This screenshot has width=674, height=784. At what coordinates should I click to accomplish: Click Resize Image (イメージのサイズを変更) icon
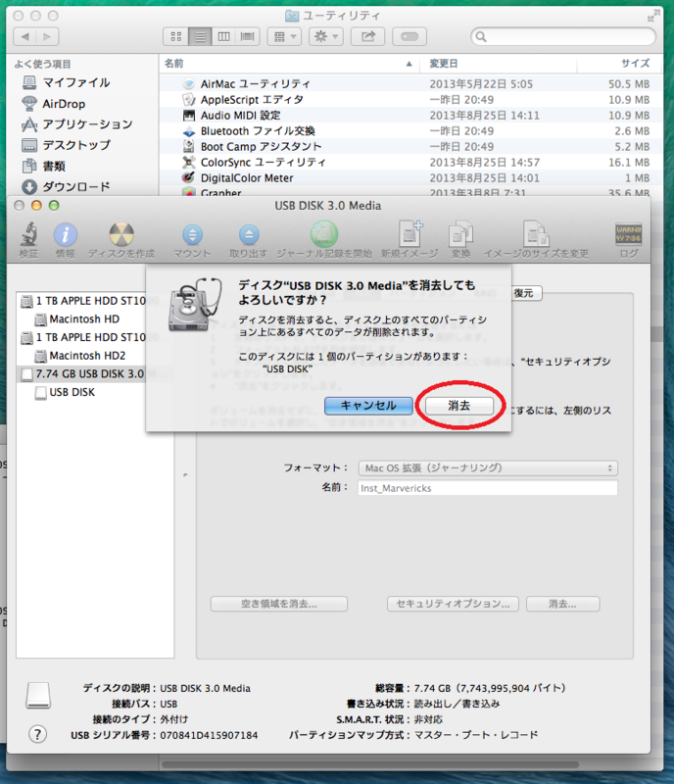tap(536, 233)
